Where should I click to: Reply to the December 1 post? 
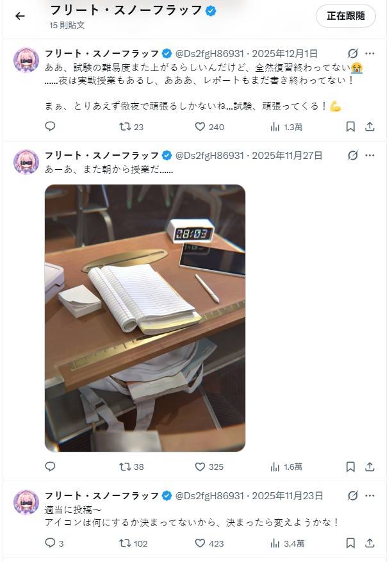click(50, 126)
